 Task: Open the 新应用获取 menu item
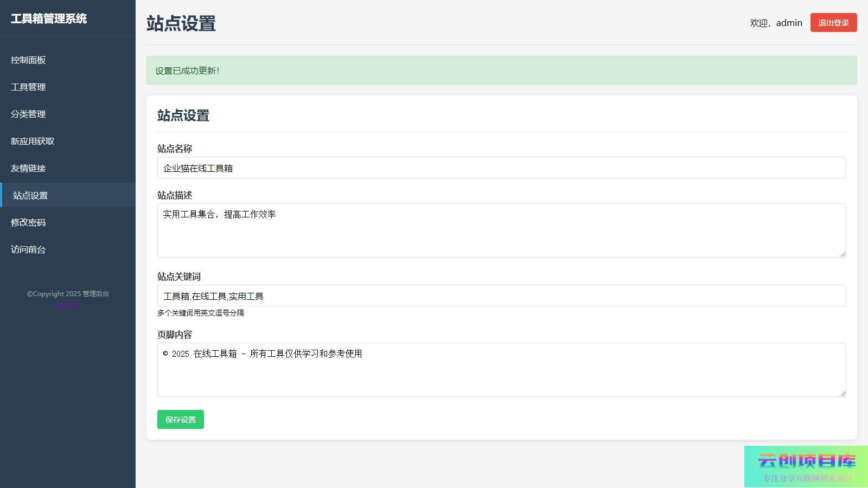33,141
